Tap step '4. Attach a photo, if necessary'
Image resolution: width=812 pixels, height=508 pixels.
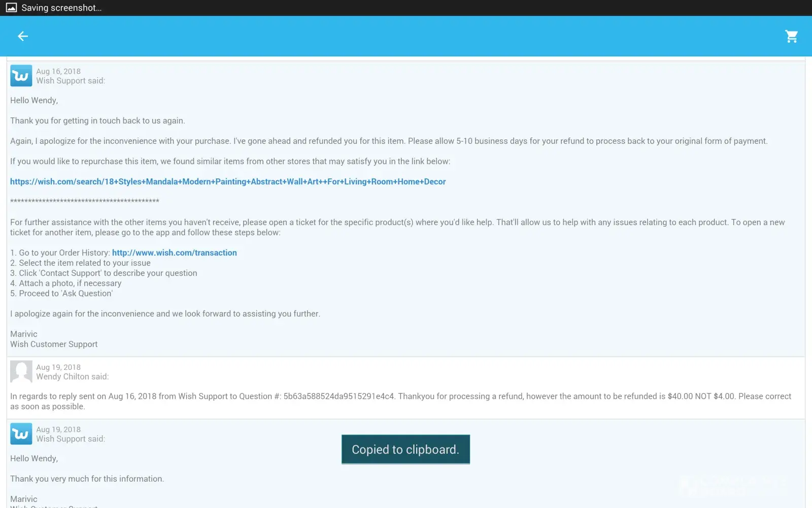pyautogui.click(x=66, y=283)
